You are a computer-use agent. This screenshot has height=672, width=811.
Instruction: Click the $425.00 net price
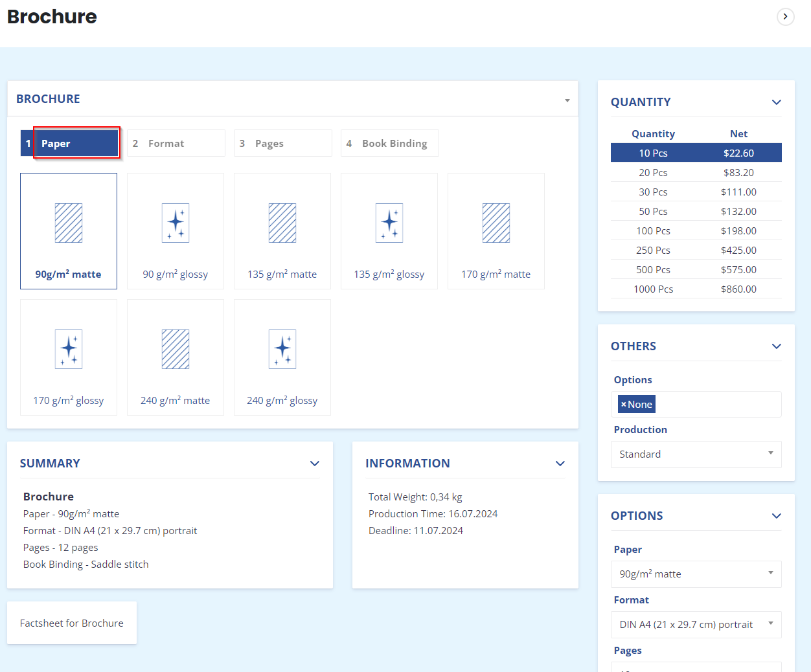click(738, 250)
